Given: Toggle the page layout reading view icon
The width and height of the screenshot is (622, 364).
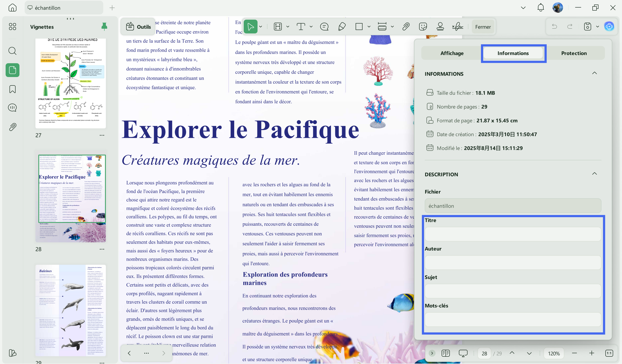Looking at the screenshot, I should coord(445,353).
